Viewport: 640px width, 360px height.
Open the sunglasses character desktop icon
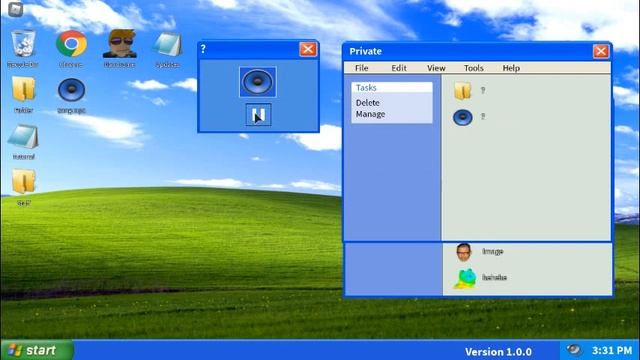click(x=120, y=44)
